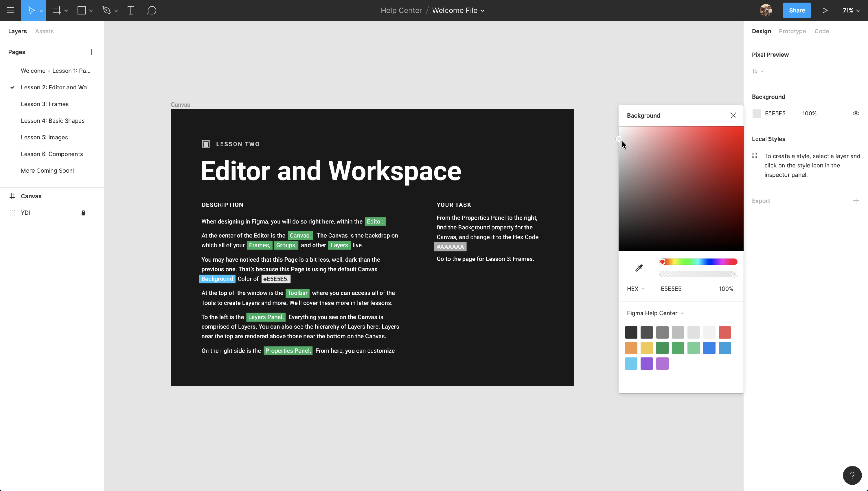Switch to the Prototype tab
The image size is (868, 491).
[x=792, y=31]
